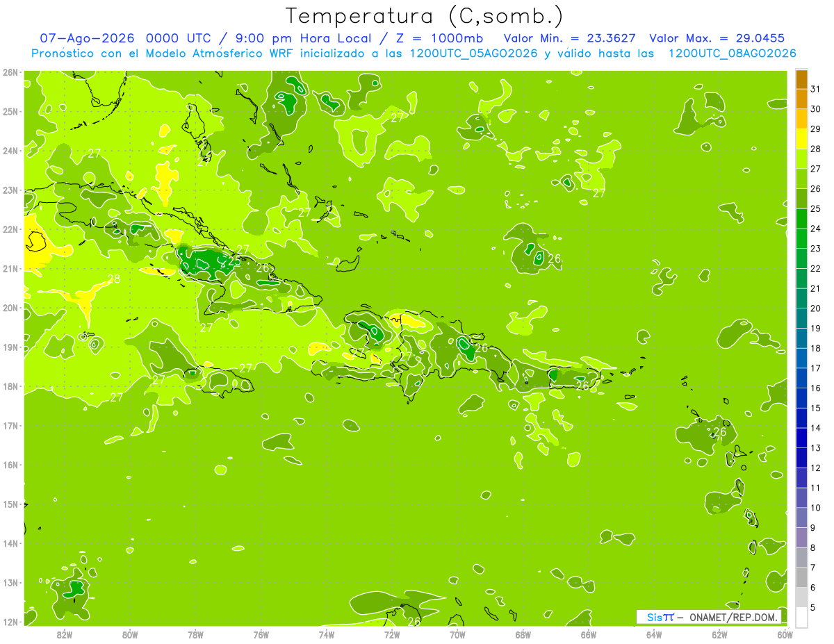Click the longitude axis label "74W"
The height and width of the screenshot is (644, 834).
(327, 634)
